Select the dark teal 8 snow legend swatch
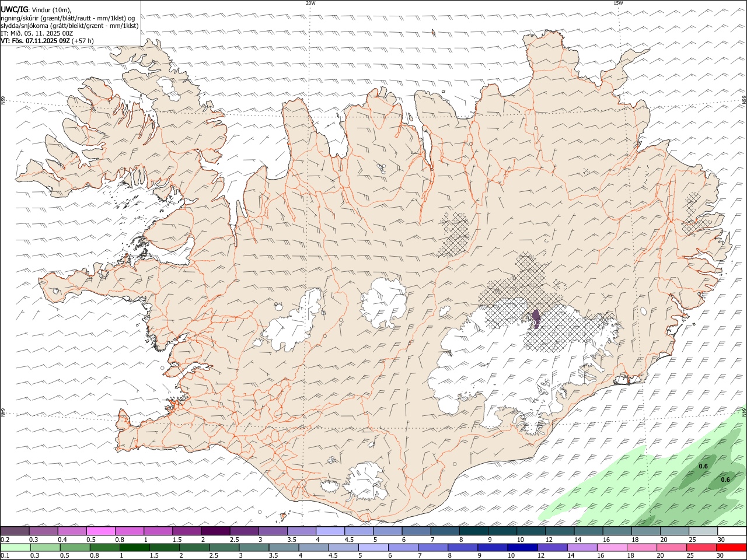 474,531
